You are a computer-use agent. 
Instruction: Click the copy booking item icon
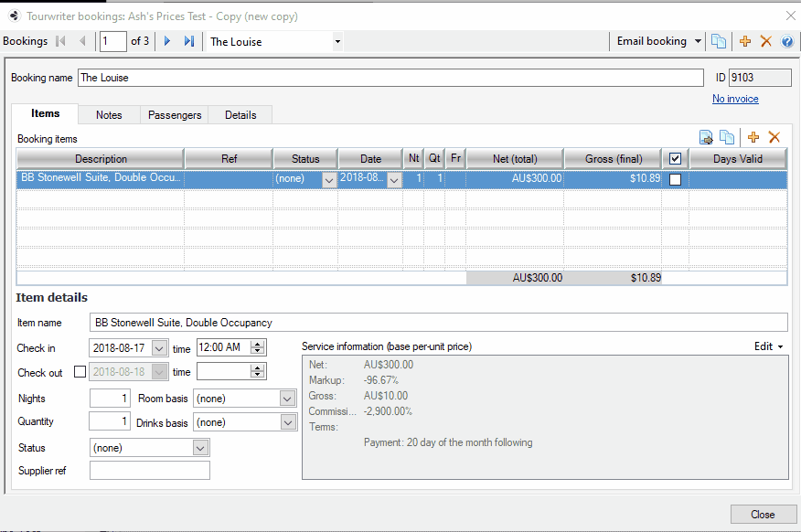[727, 137]
